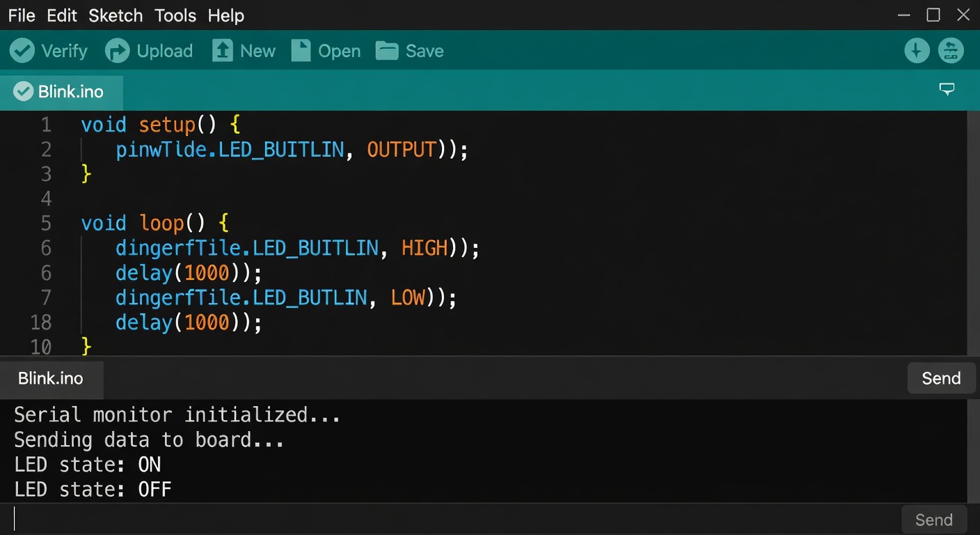
Task: Open the Sketch menu
Action: 115,15
